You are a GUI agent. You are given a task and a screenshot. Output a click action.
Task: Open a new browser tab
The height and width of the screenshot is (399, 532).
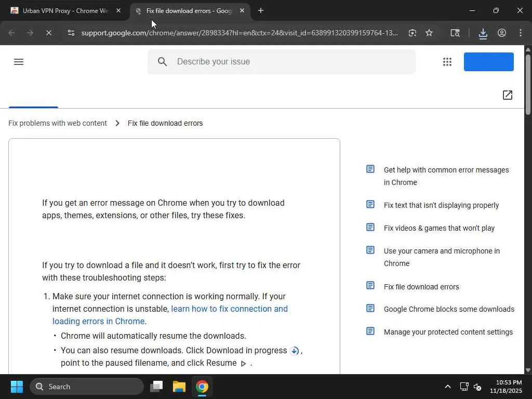pos(261,11)
